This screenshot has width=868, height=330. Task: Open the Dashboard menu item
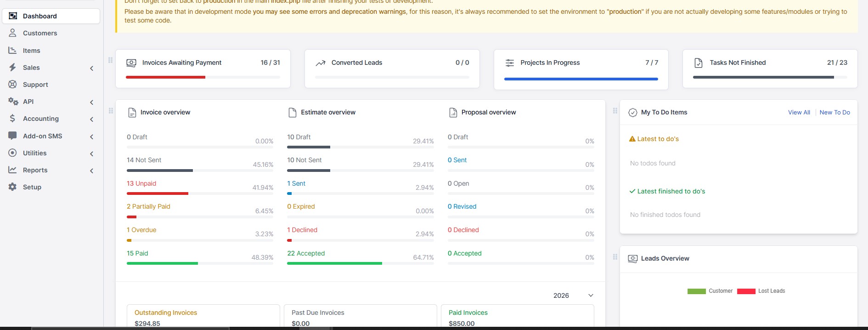pos(51,16)
